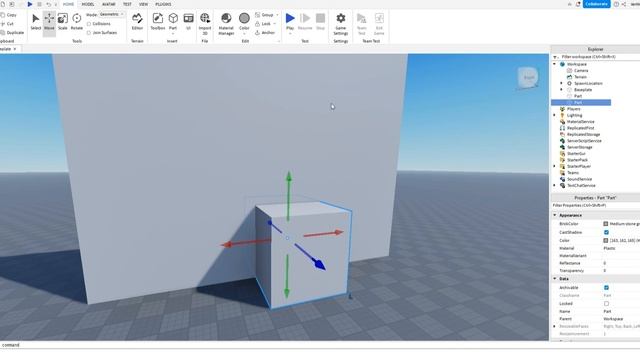Switch to the MODEL ribbon tab

[x=88, y=4]
